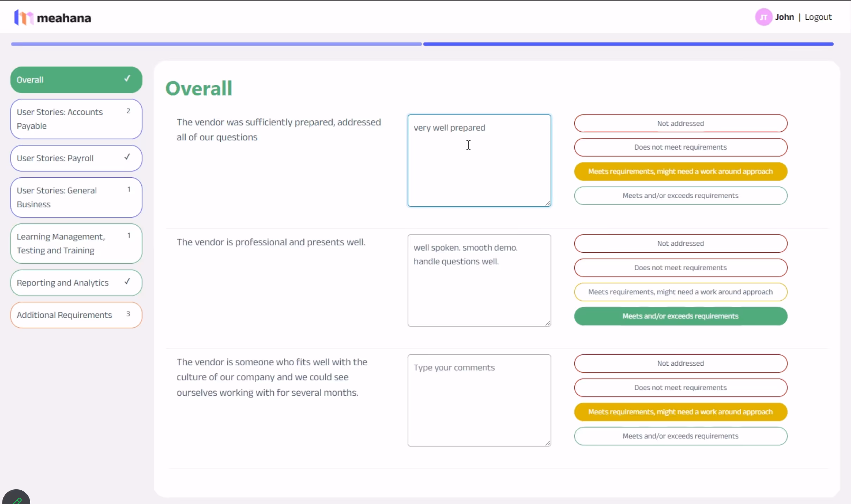Screen dimensions: 851x504
Task: Click 'The vendor was sufficiently prepared' question text
Action: click(279, 130)
